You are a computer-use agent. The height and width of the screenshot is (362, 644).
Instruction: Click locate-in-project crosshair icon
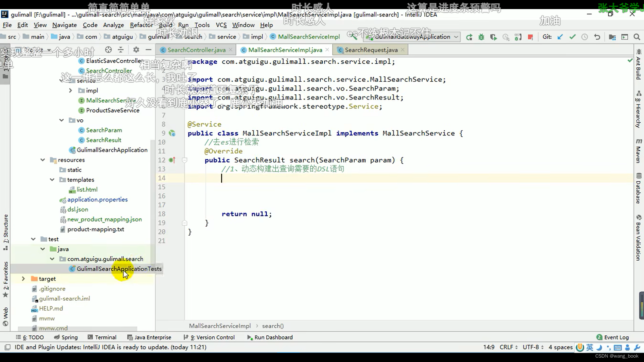click(108, 50)
